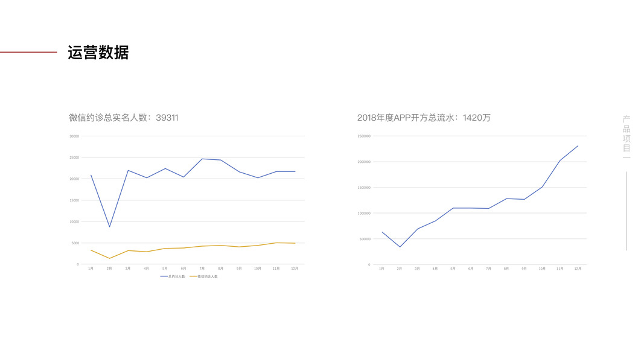
Task: Click the 7月 x-axis label in right chart
Action: (488, 268)
